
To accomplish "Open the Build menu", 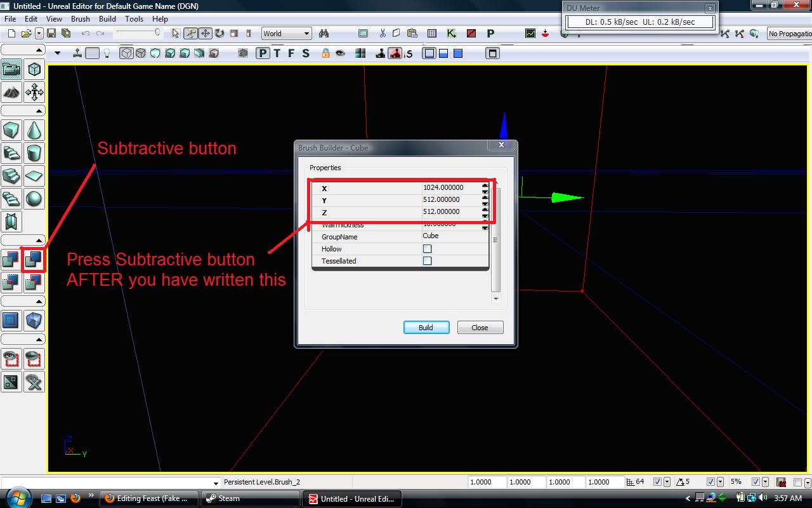I will point(107,19).
